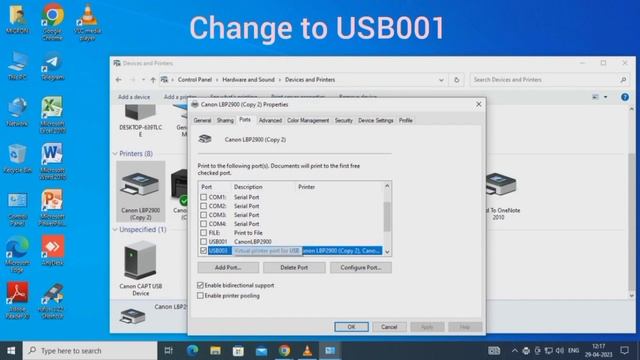Screen dimensions: 640x360
Task: Open Microsoft Edge desktop shortcut
Action: (17, 254)
